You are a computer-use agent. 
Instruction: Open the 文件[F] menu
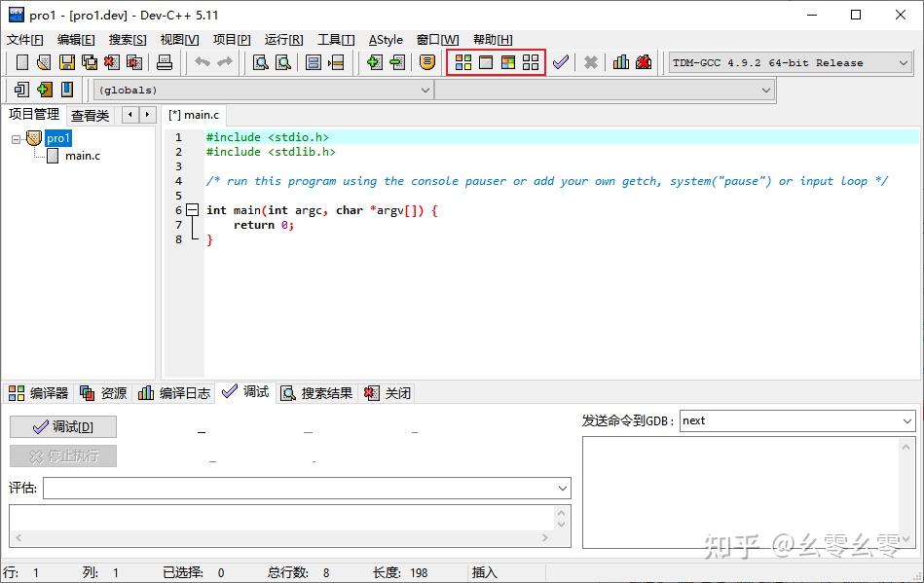pos(24,40)
